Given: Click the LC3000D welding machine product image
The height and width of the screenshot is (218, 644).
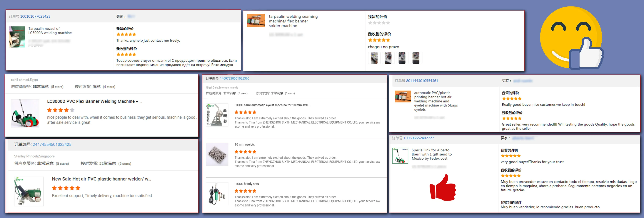Looking at the screenshot, I should 25,113.
